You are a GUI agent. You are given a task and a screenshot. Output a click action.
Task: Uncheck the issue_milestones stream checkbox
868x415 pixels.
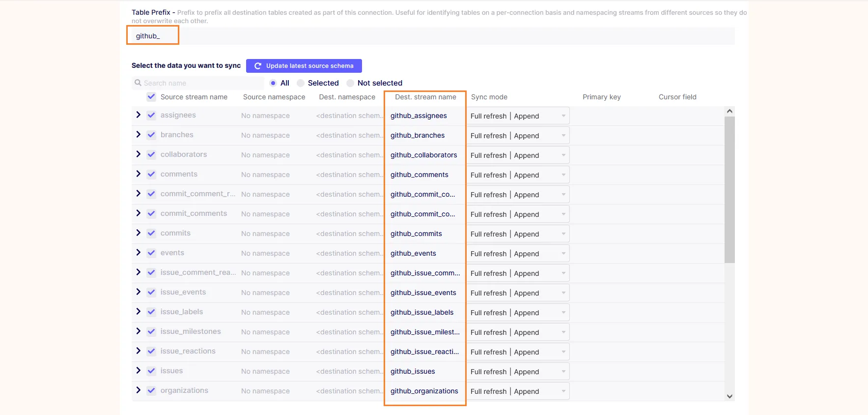[x=151, y=331]
